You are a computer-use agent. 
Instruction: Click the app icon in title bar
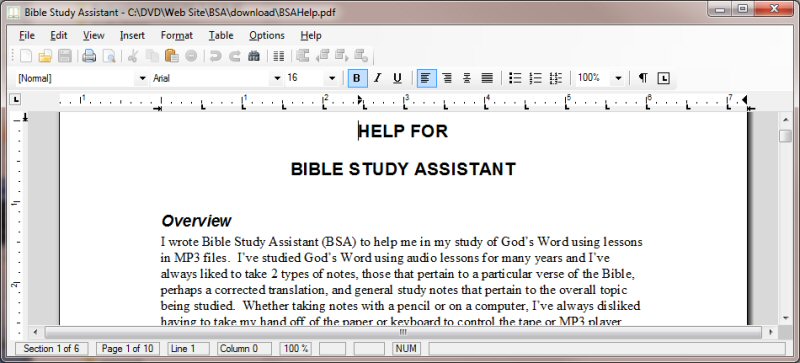(13, 12)
